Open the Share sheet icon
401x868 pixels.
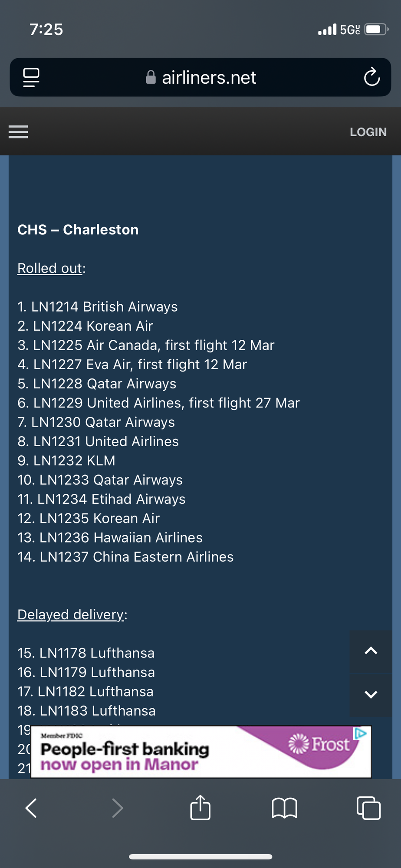(200, 807)
